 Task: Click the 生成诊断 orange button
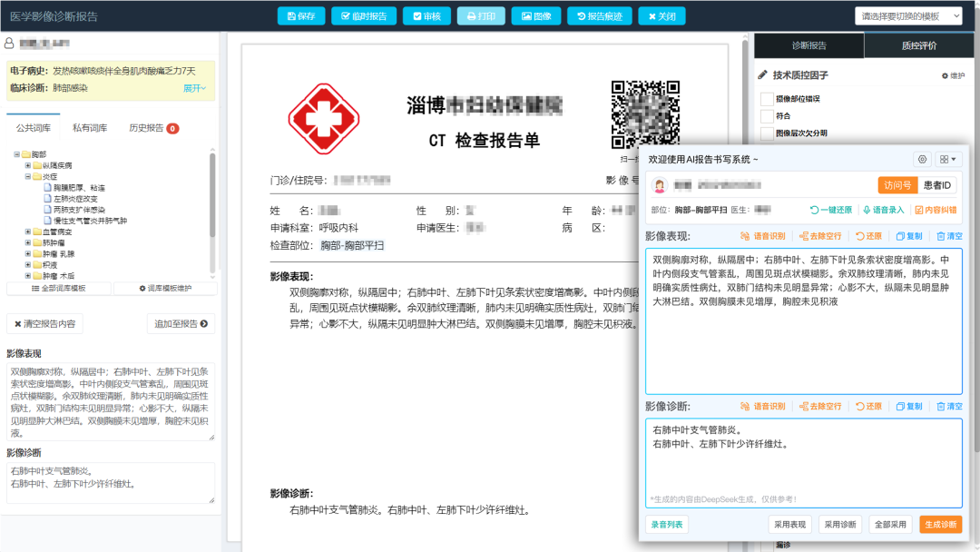(x=940, y=524)
